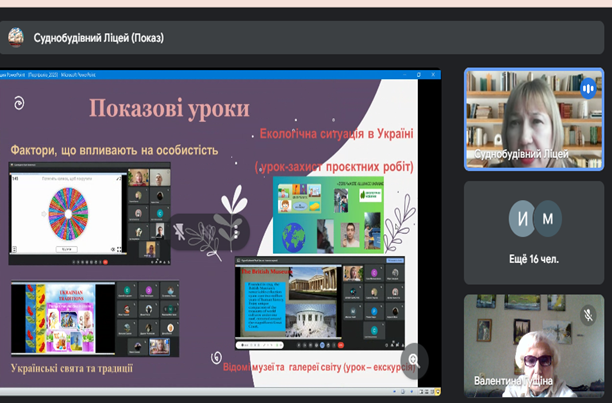Click PowerPoint slide sorter view icon

tap(426, 391)
